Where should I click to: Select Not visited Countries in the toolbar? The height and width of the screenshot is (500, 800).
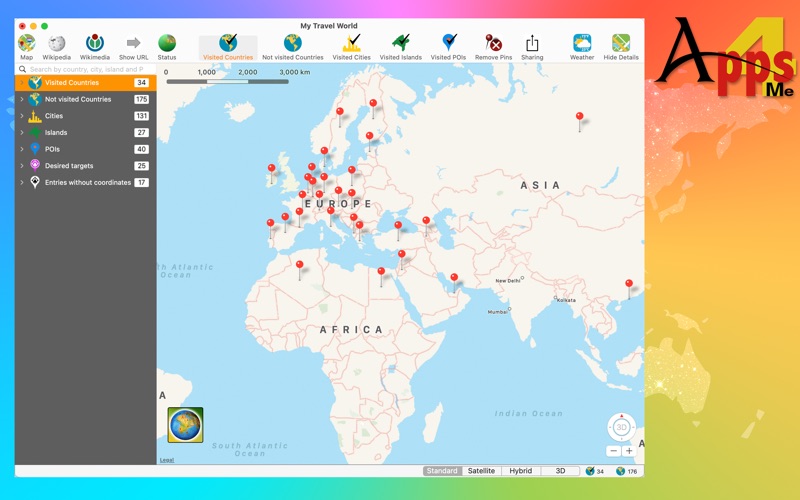(x=293, y=47)
